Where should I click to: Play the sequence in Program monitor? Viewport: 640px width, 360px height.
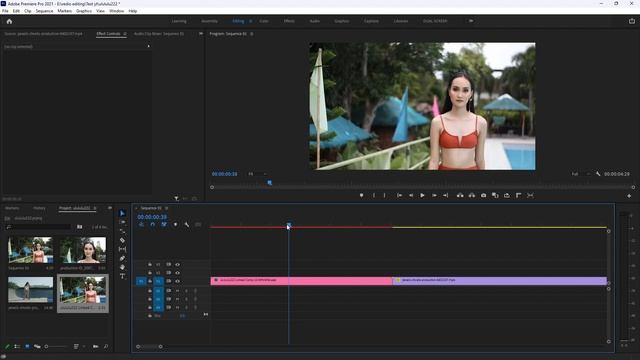pos(422,196)
